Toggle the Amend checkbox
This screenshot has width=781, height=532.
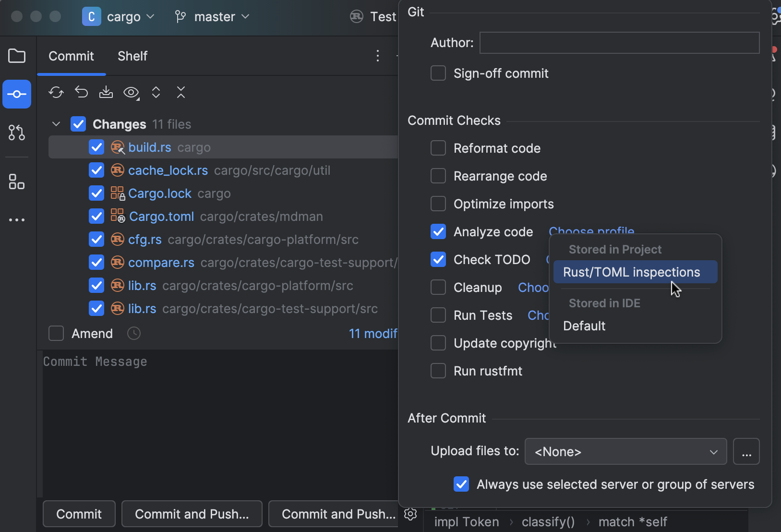(56, 334)
